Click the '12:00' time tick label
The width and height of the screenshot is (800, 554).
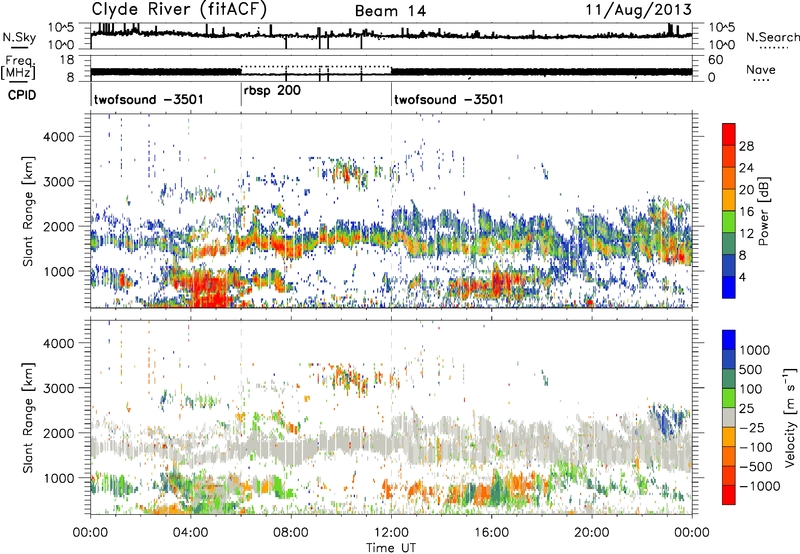(x=391, y=533)
